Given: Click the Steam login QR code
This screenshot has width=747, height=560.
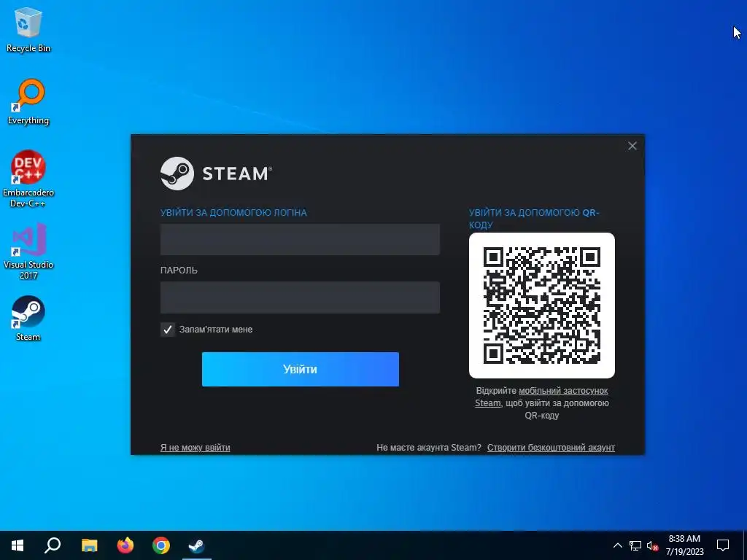Looking at the screenshot, I should pos(542,306).
